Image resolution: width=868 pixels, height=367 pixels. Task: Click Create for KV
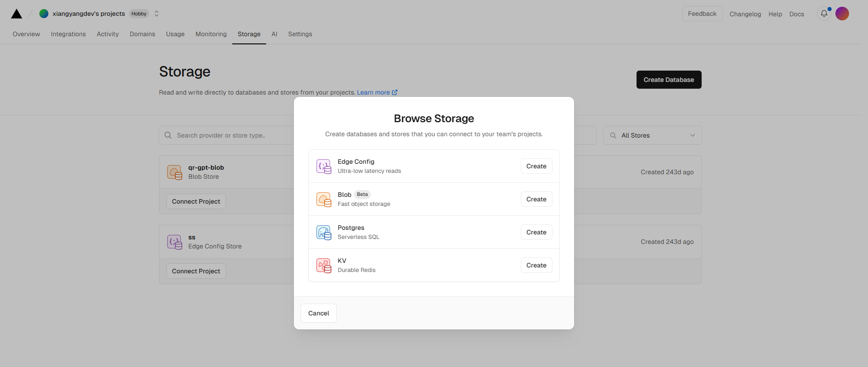point(536,265)
